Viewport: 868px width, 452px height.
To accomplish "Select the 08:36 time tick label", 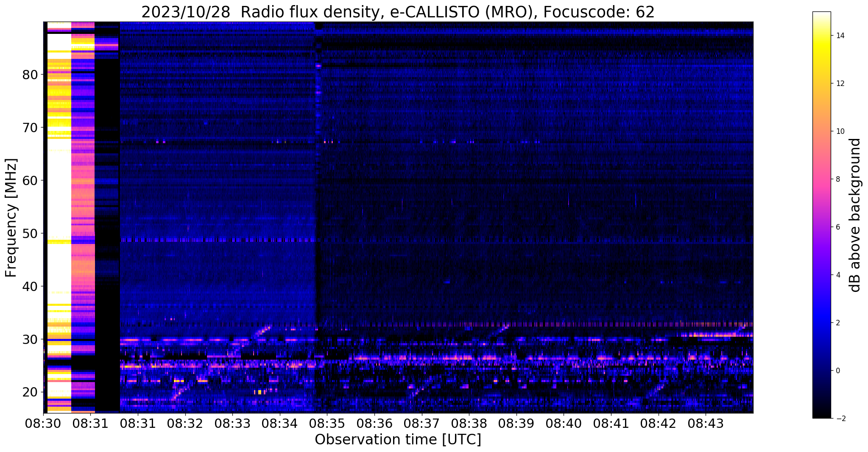I will 374,424.
